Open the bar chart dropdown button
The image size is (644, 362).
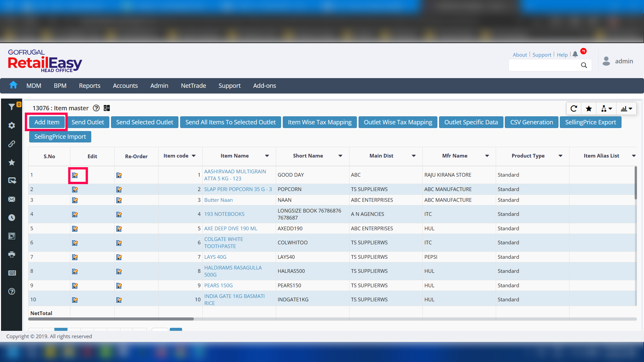click(626, 109)
